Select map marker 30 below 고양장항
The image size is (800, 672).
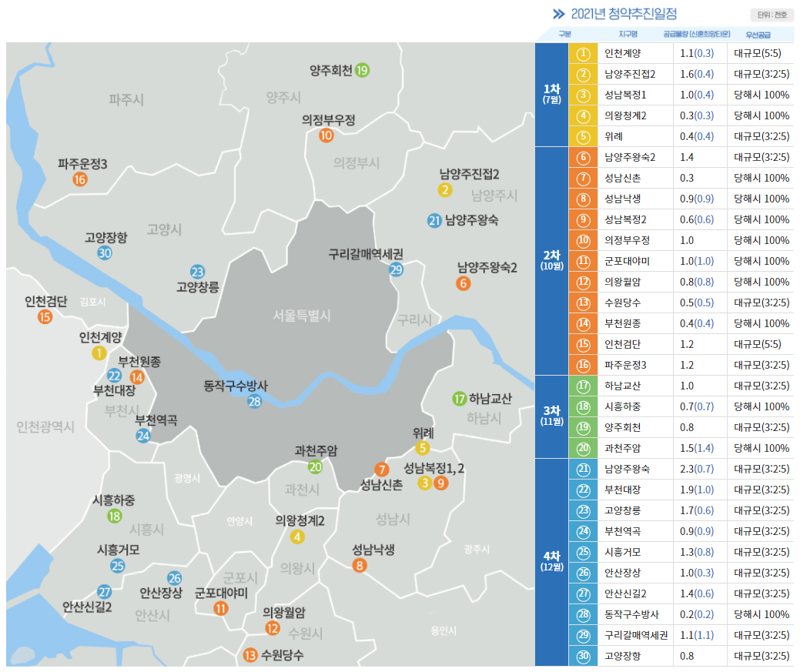(x=105, y=252)
